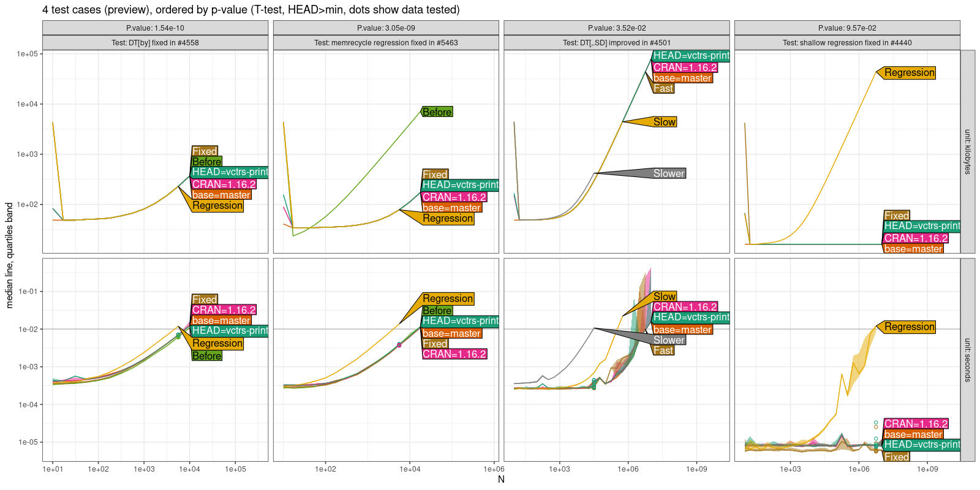Select the 'P.value: 3.52e-02' strip header
The width and height of the screenshot is (980, 490).
pos(617,28)
